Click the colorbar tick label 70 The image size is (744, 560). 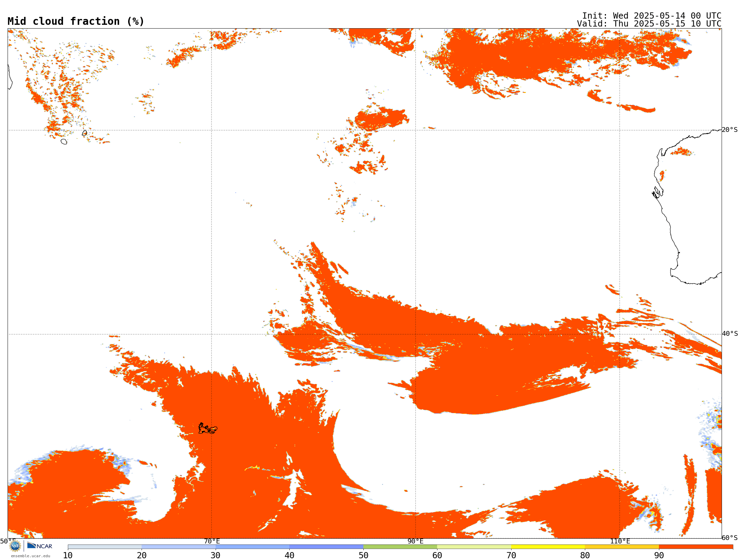(x=511, y=556)
